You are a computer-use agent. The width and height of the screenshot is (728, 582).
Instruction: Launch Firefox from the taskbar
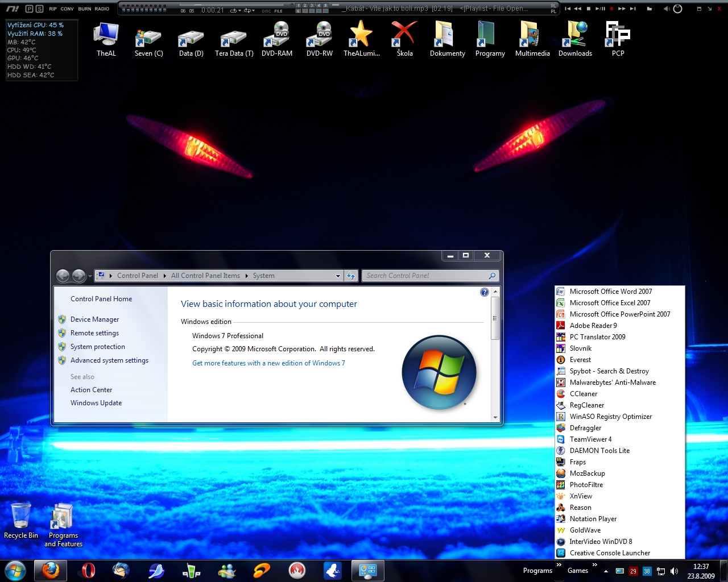51,571
